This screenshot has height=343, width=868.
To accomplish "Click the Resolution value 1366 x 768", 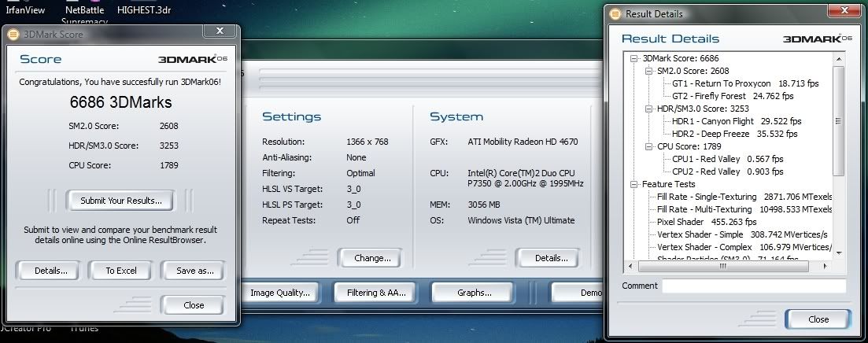I will [367, 142].
